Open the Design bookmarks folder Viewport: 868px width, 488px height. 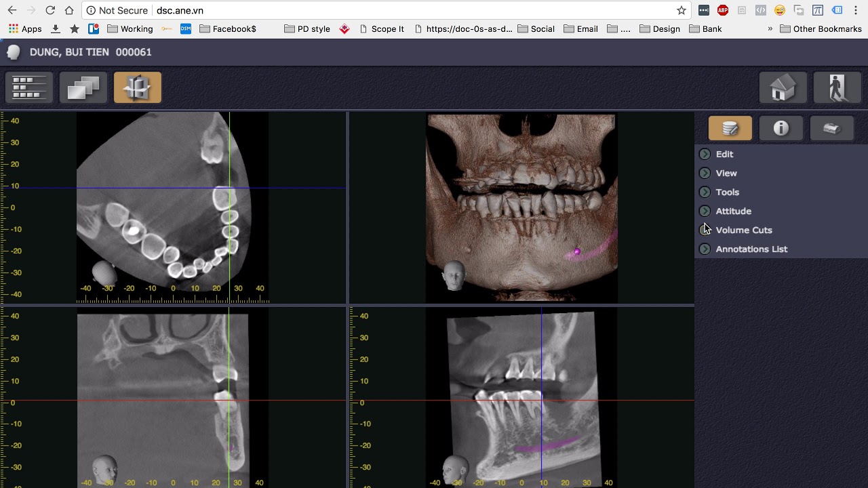(x=660, y=29)
